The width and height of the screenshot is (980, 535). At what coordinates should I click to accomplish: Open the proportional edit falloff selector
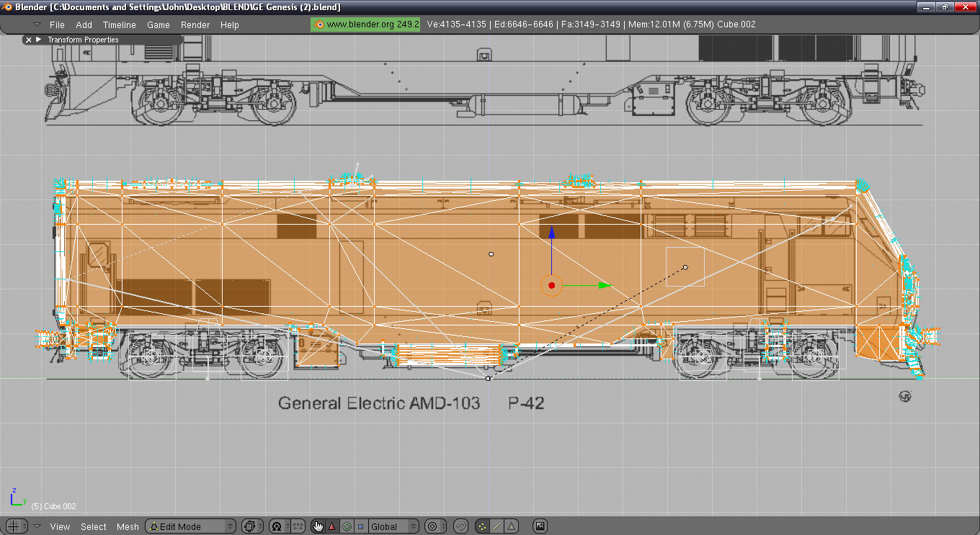[x=435, y=526]
